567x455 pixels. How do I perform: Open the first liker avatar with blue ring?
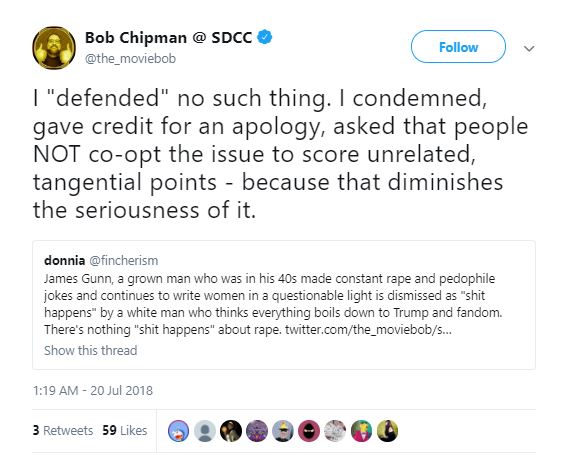179,431
